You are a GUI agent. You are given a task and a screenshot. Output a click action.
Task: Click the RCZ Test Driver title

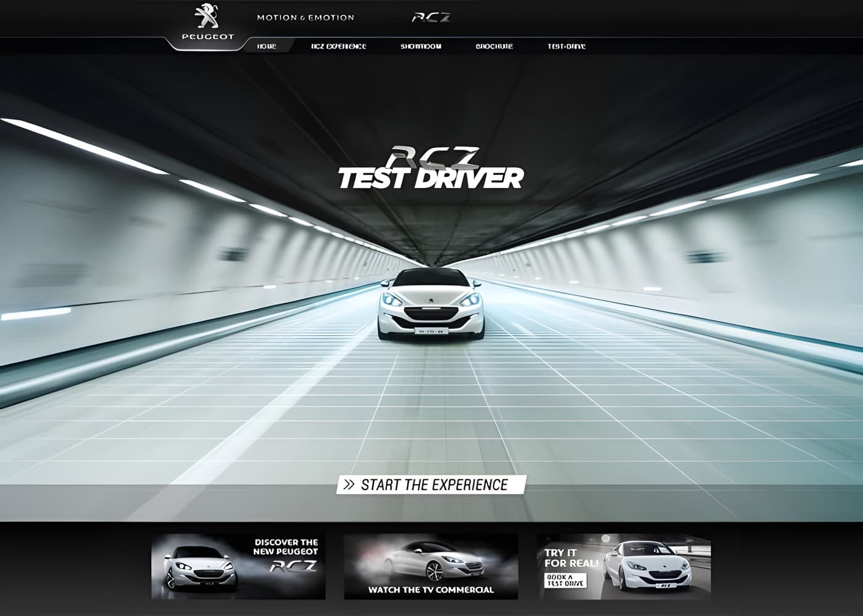(x=431, y=168)
